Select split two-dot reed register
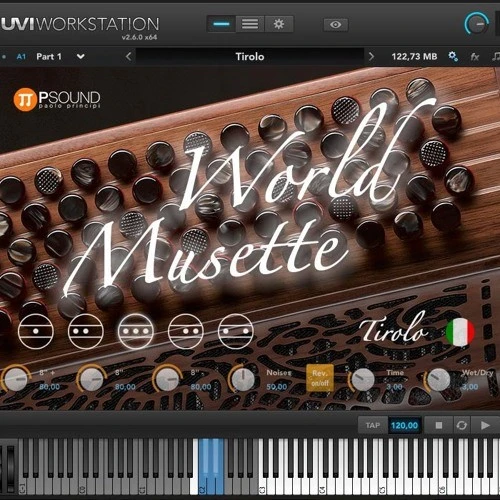Viewport: 500px width, 500px height. click(236, 331)
